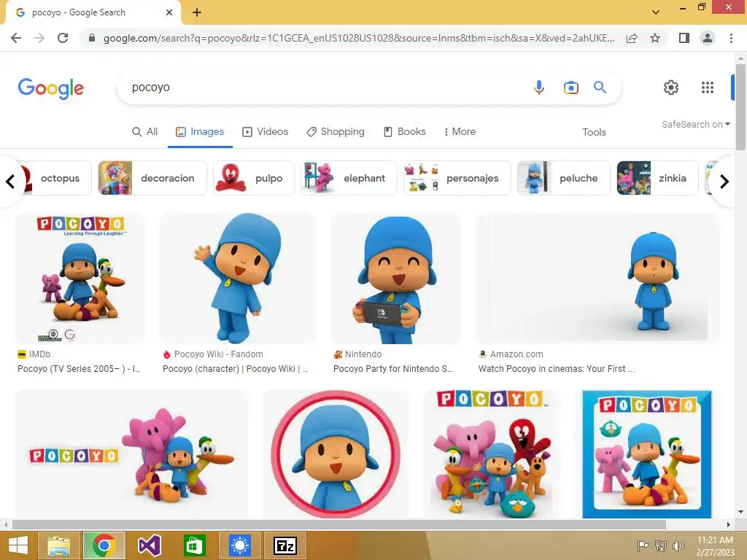Switch to the Books tab

tap(404, 132)
